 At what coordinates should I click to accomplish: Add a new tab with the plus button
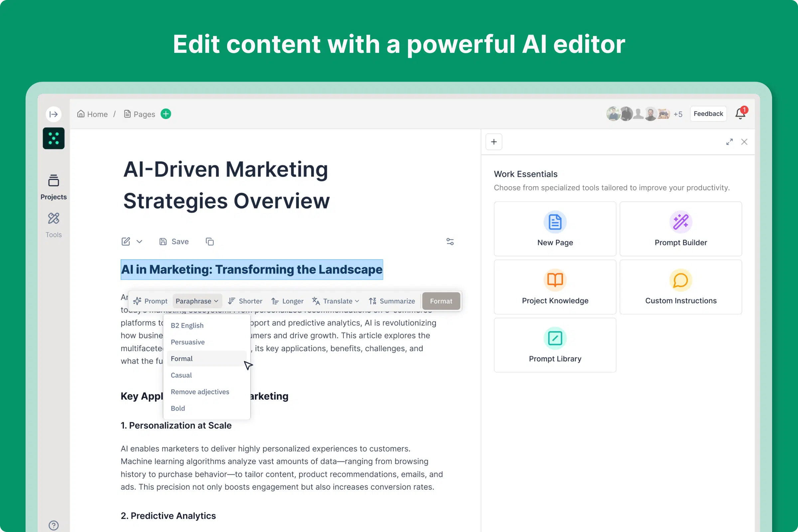(x=494, y=142)
